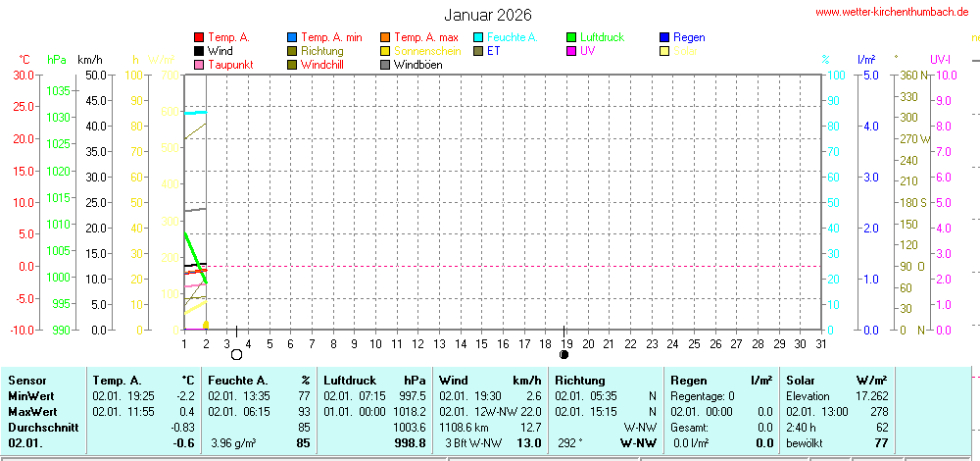The image size is (980, 461).
Task: Click the Solar column header in the table
Action: [802, 380]
